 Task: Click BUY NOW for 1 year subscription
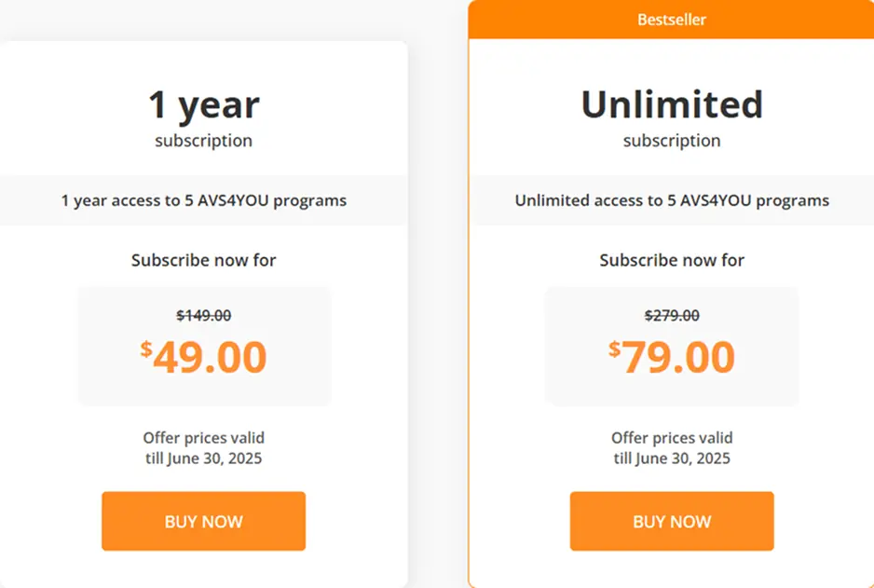[203, 521]
